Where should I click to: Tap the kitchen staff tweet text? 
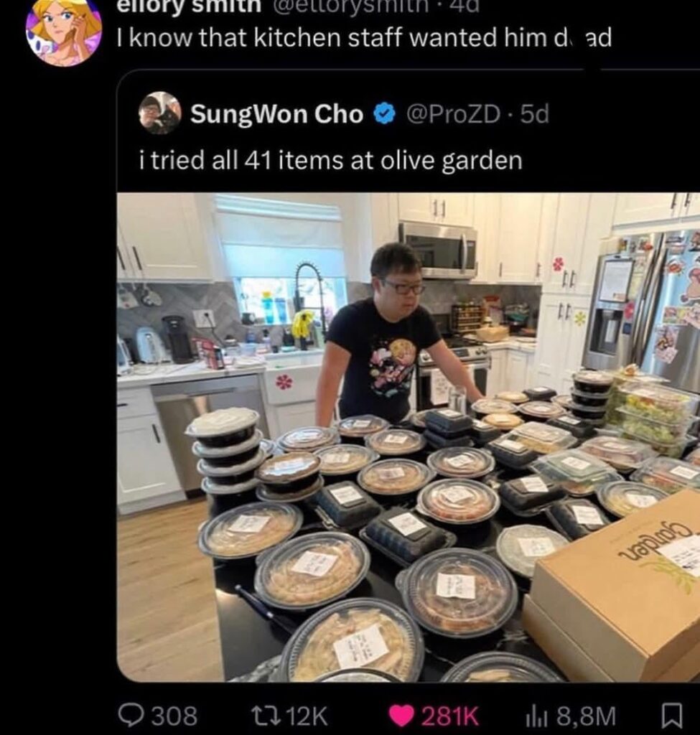pyautogui.click(x=364, y=38)
